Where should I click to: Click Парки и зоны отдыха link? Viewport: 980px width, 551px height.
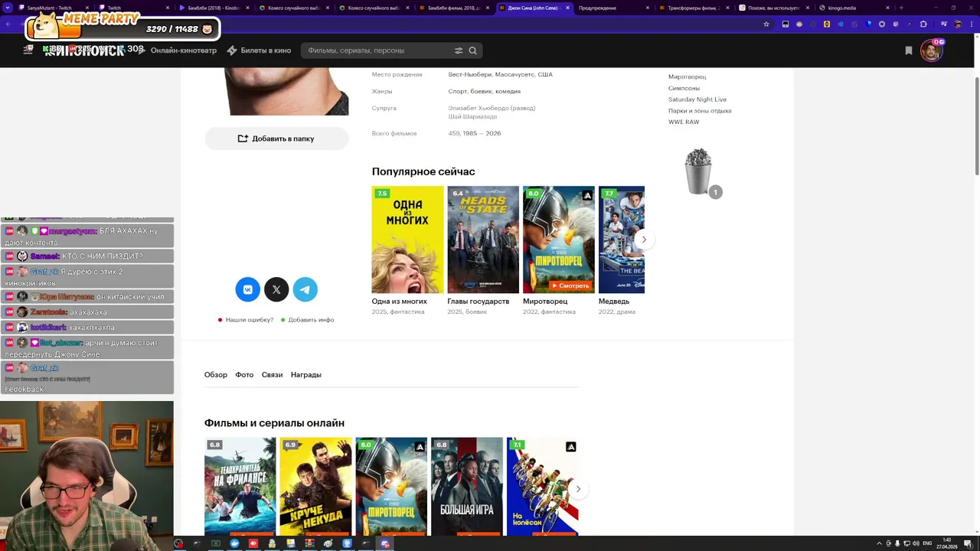click(700, 111)
